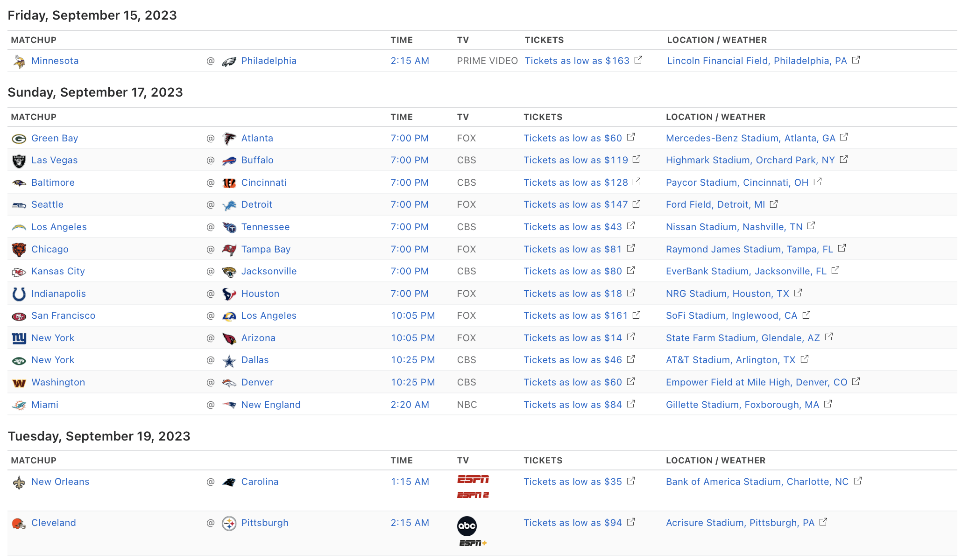This screenshot has width=962, height=560.
Task: Click the Pittsburgh Steelers logo icon
Action: click(229, 524)
